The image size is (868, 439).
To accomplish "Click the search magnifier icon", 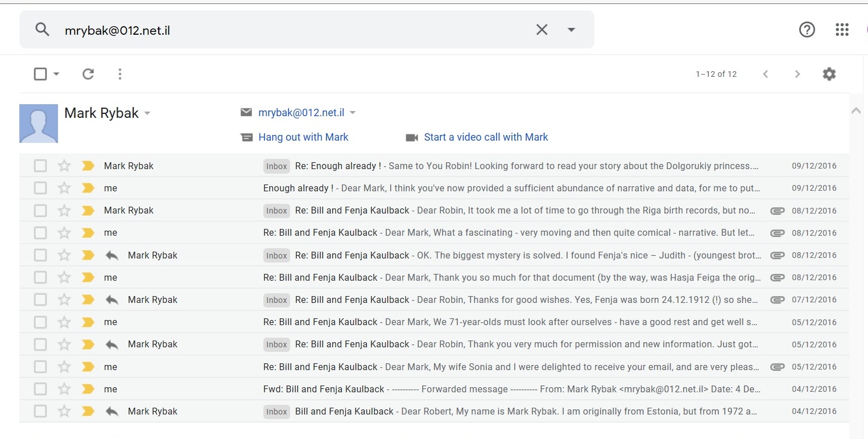I will click(42, 30).
